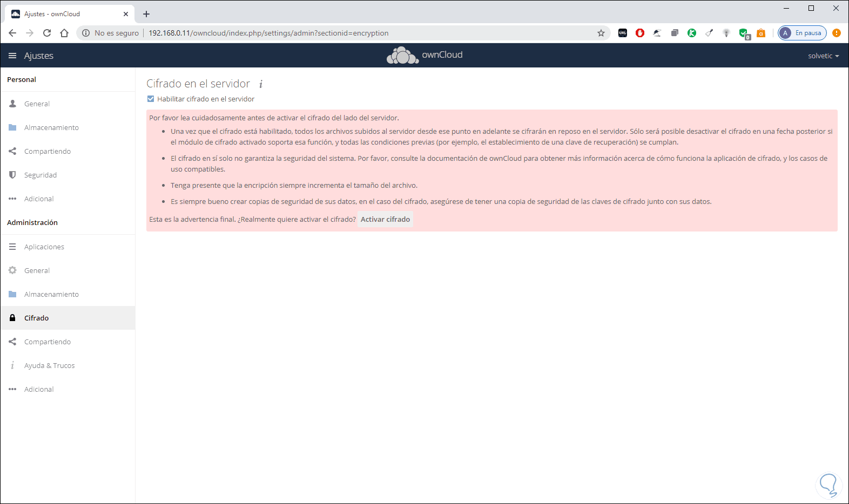Open the scraper tool extension

(x=709, y=33)
